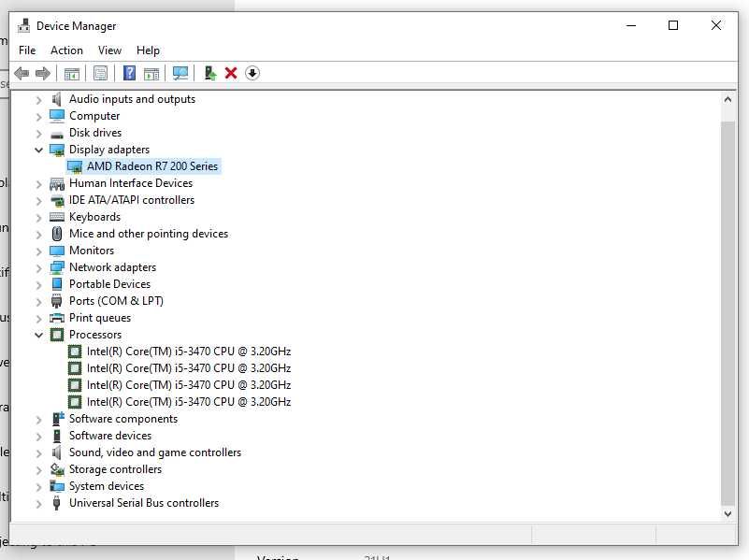Click the Update device driver icon
Viewport: 749px width, 560px height.
pyautogui.click(x=209, y=73)
